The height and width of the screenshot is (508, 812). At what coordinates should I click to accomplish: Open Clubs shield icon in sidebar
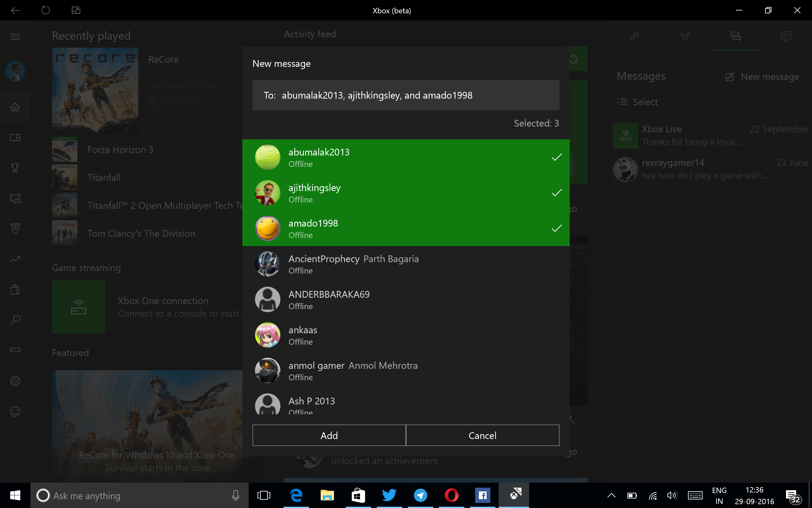pyautogui.click(x=15, y=229)
